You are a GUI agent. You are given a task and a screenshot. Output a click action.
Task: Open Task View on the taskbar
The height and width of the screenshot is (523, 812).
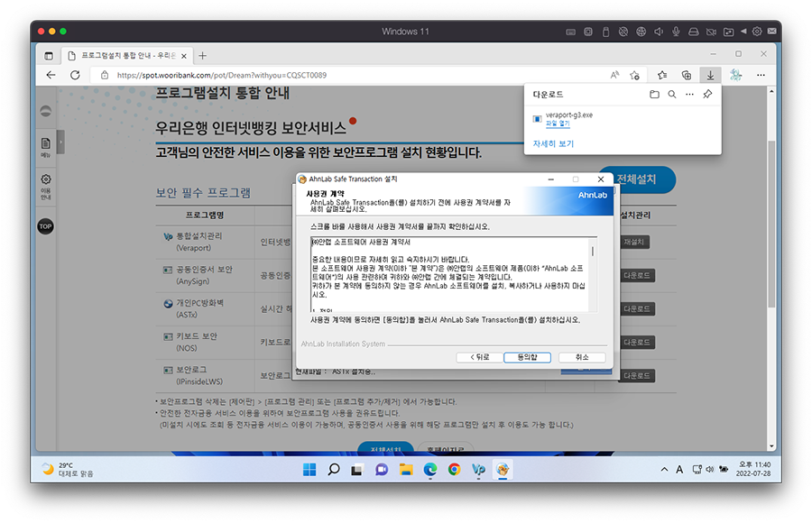(356, 470)
